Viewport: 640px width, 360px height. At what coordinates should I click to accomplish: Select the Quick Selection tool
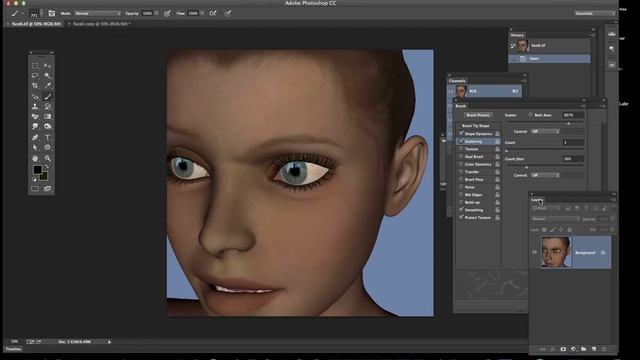(x=47, y=76)
